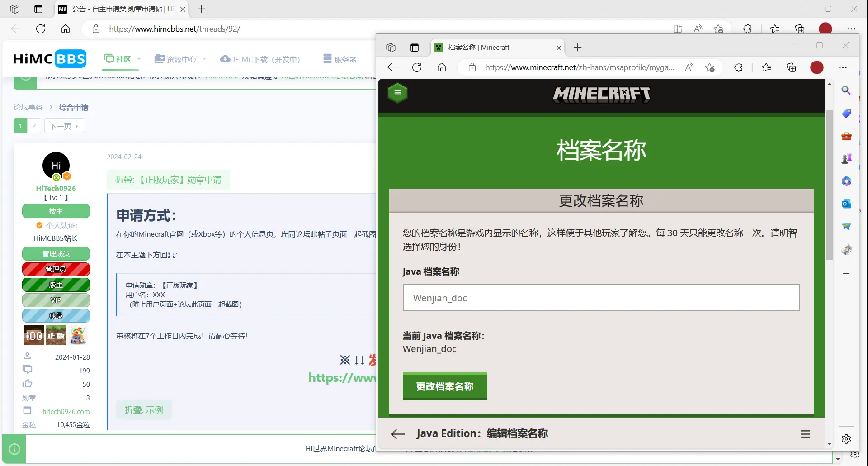This screenshot has height=466, width=868.
Task: Collapse the 【正版玩家】勋章申请 section
Action: [x=168, y=180]
